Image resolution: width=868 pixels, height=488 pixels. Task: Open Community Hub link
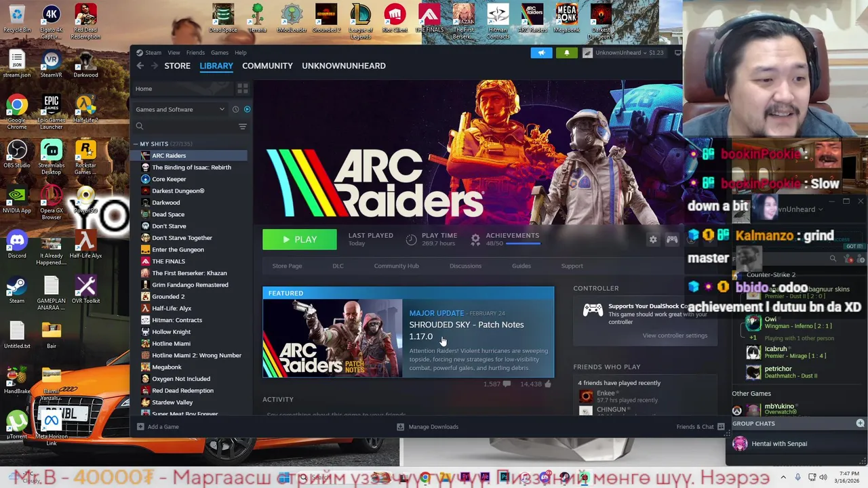pyautogui.click(x=396, y=266)
